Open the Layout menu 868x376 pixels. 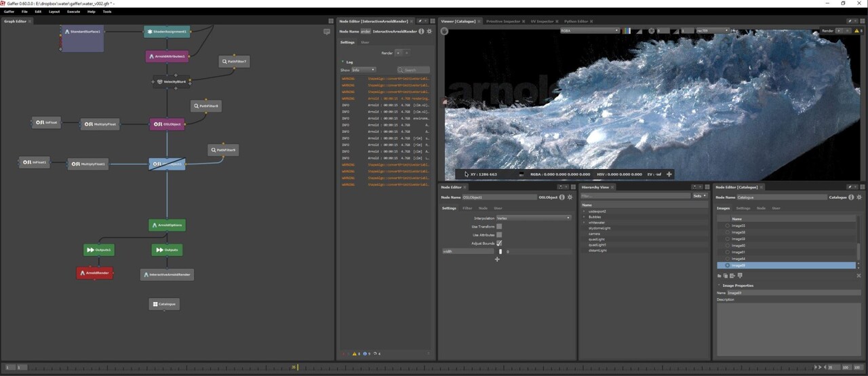click(x=54, y=12)
